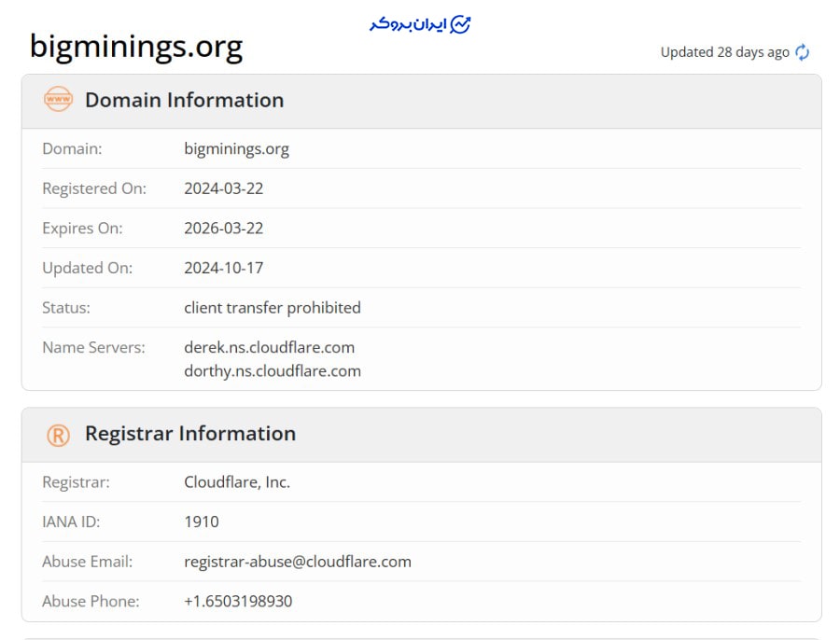This screenshot has width=840, height=640.
Task: Click the IANA ID: label
Action: coord(71,522)
